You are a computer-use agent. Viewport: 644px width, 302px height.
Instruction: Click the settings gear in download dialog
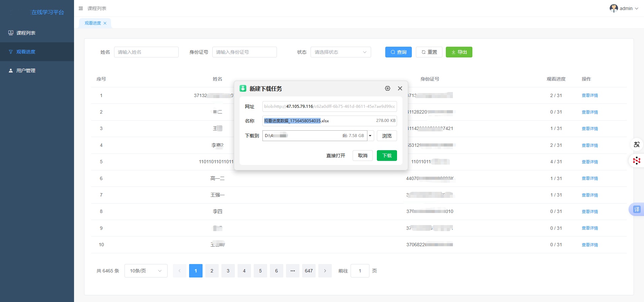388,88
